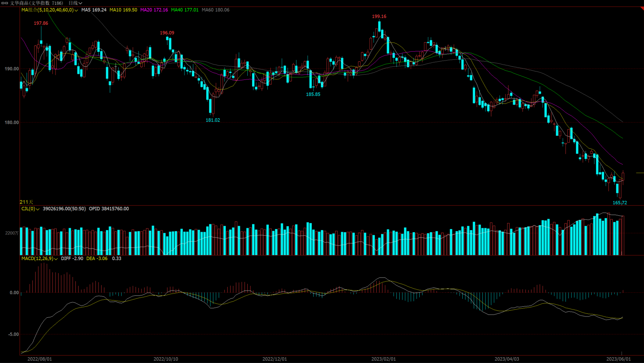The image size is (644, 363).
Task: Click the 文华商品(文华指数 7186) title
Action: [x=36, y=3]
